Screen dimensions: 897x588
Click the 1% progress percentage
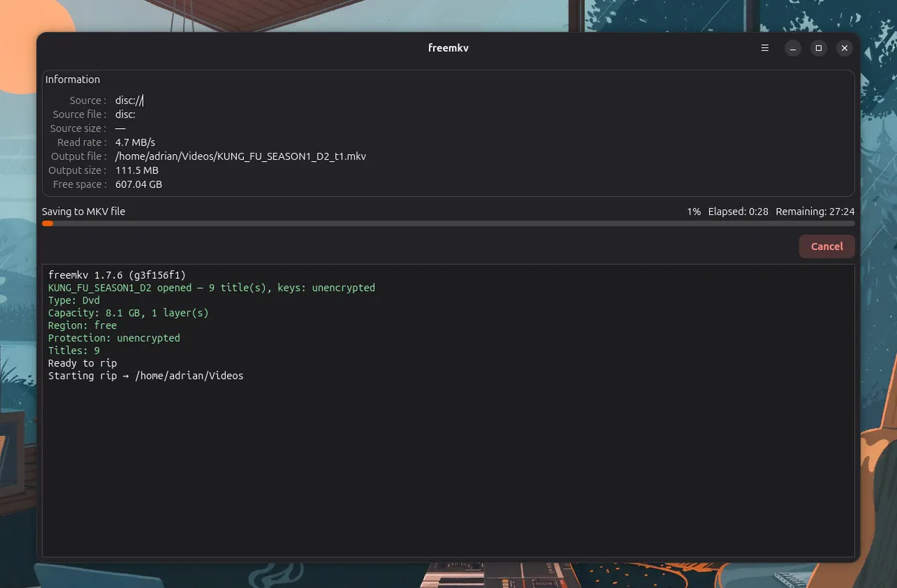tap(694, 211)
